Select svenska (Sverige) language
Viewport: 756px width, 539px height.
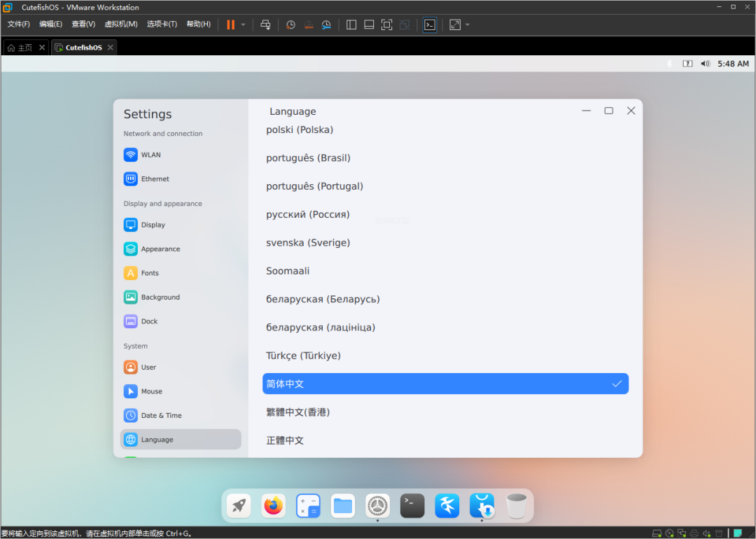click(x=445, y=242)
